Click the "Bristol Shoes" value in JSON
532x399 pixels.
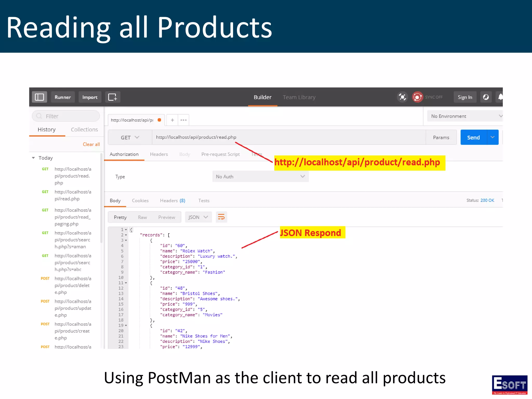(199, 294)
